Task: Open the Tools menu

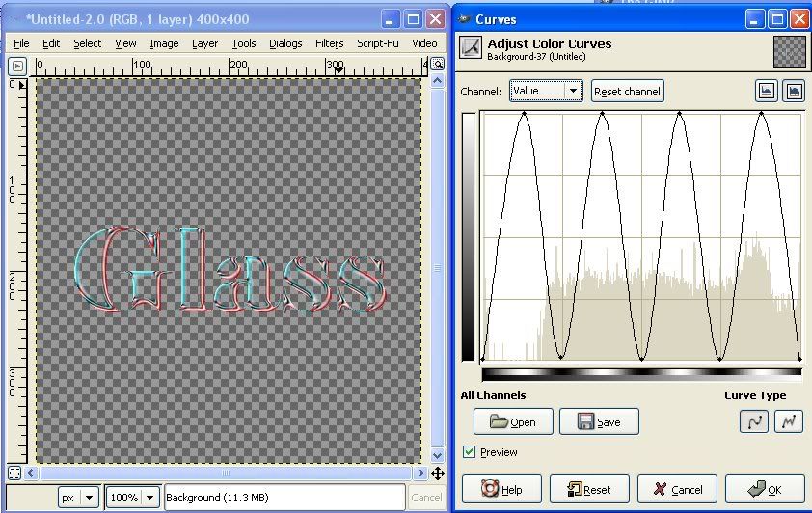Action: coord(243,43)
